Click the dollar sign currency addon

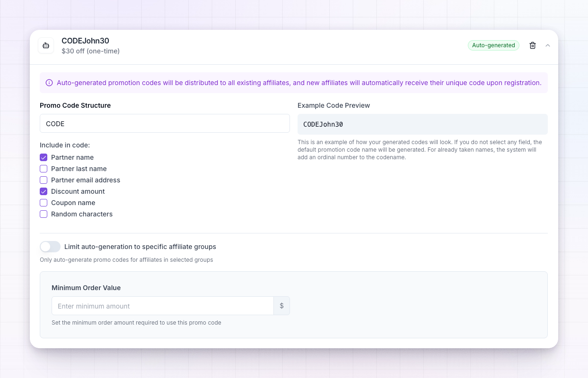click(281, 306)
